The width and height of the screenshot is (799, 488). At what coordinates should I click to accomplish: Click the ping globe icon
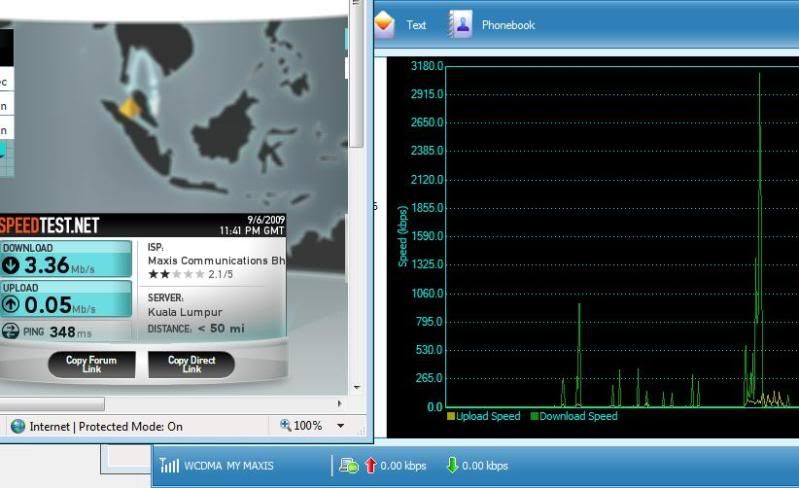pyautogui.click(x=11, y=331)
